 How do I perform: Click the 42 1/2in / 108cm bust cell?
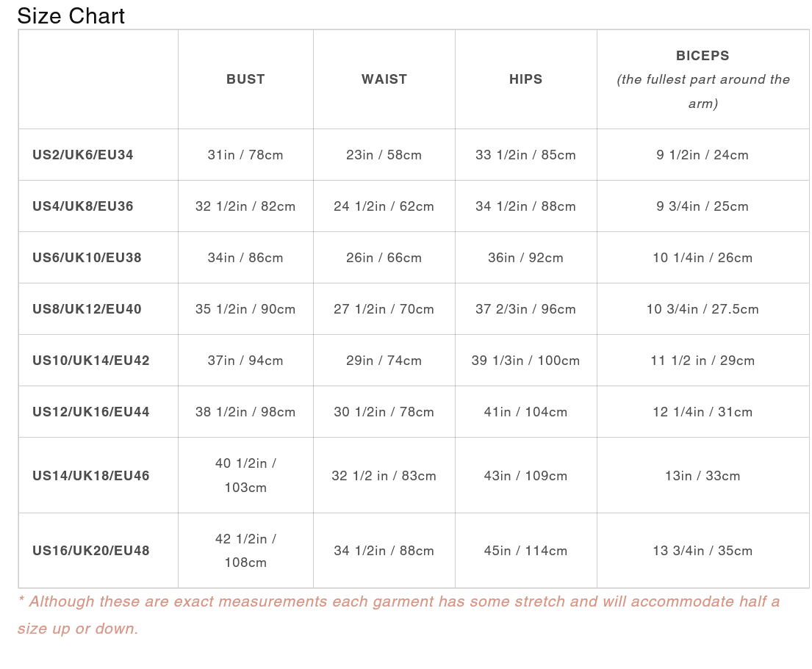245,551
